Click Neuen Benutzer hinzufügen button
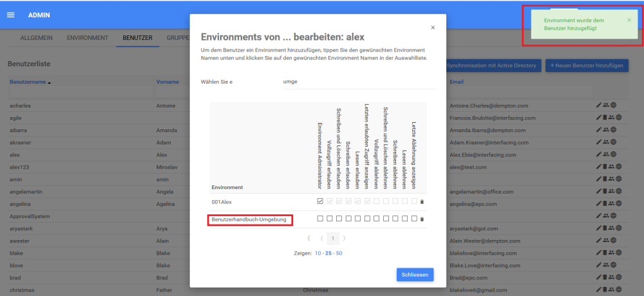This screenshot has width=644, height=296. click(587, 66)
